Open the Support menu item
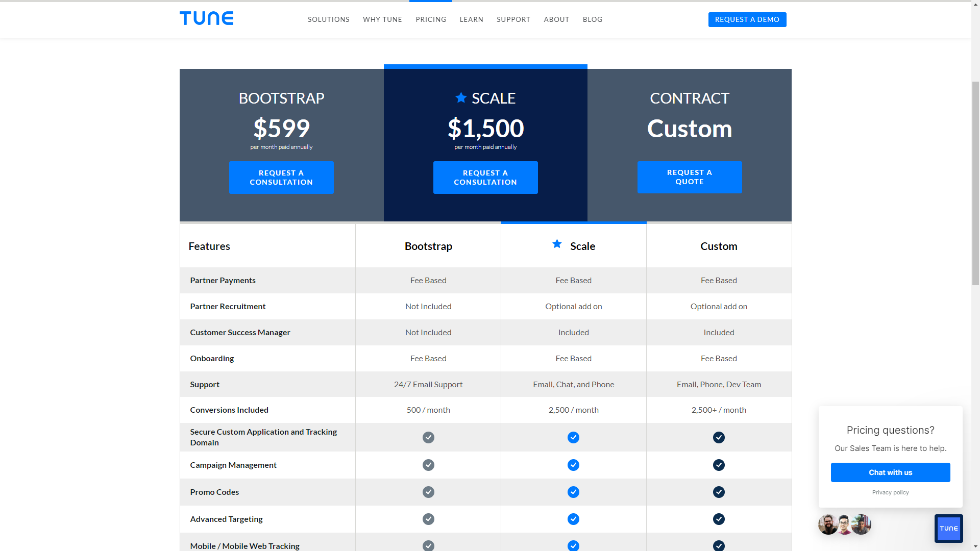This screenshot has height=551, width=980. pos(513,19)
